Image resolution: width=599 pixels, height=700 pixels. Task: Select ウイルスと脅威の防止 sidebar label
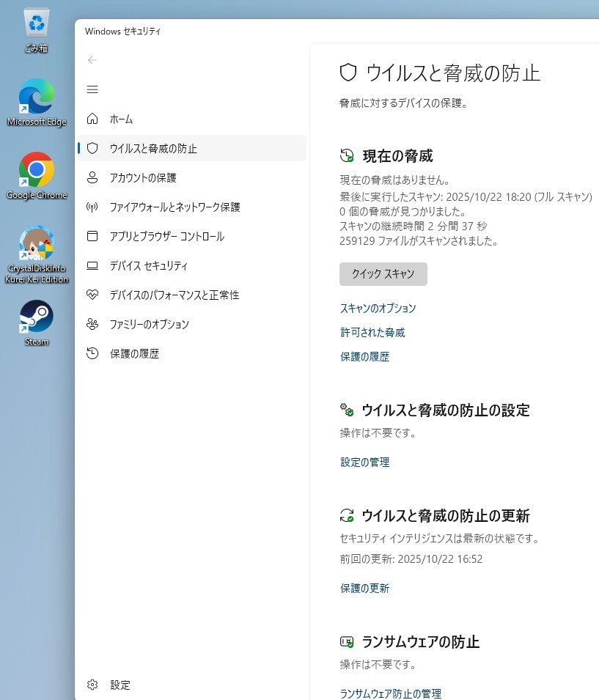pos(153,149)
